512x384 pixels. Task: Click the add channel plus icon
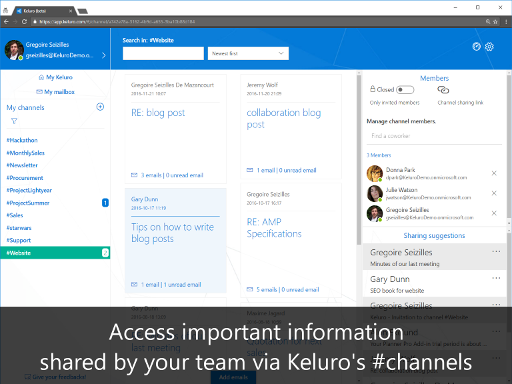(100, 107)
